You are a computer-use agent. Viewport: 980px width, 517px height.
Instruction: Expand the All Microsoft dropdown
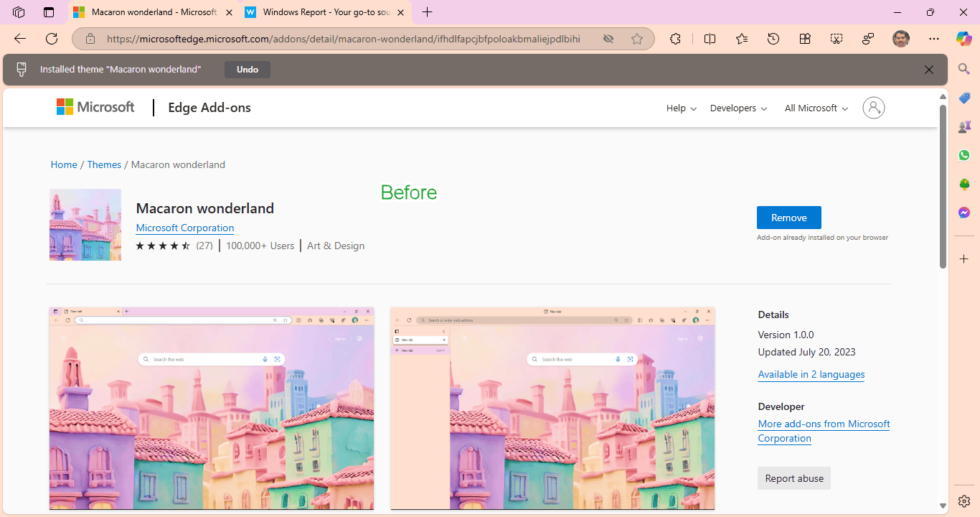816,108
